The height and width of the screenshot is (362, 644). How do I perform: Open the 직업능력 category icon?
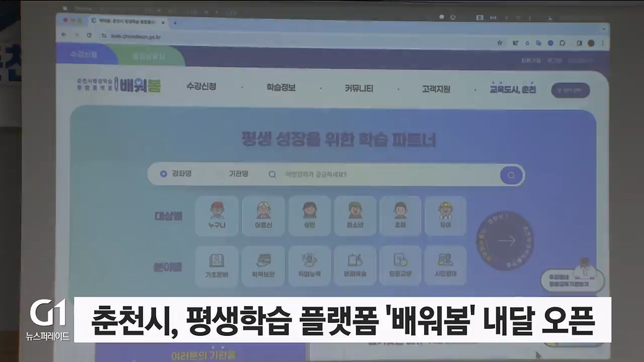[x=309, y=266]
